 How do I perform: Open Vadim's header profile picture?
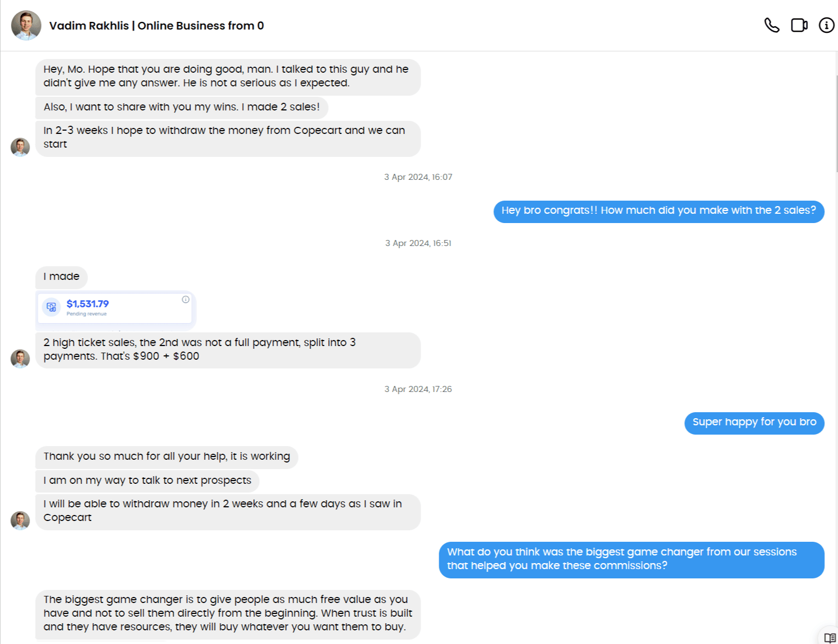tap(26, 26)
